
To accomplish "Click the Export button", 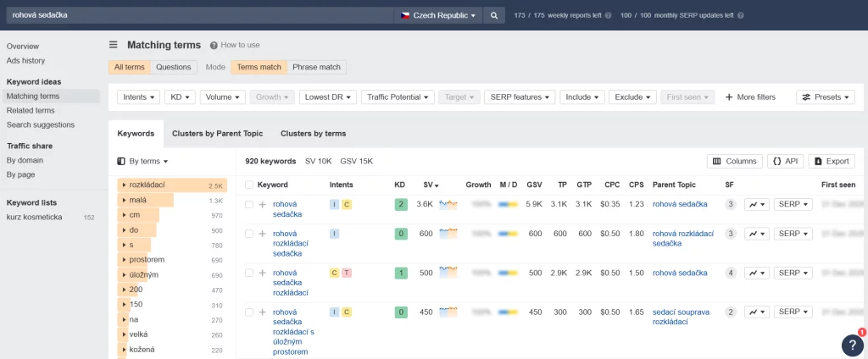I will (x=831, y=161).
